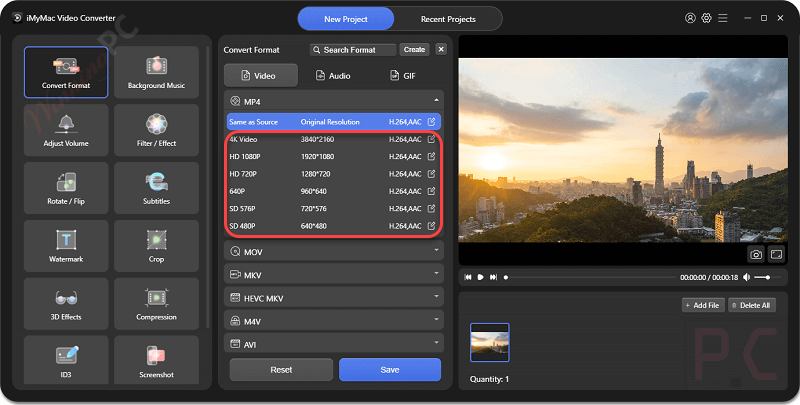
Task: Toggle fullscreen preview icon
Action: coord(776,254)
